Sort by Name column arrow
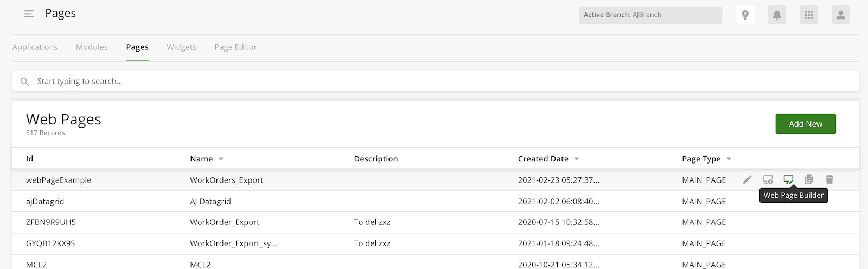This screenshot has width=868, height=269. coord(221,159)
